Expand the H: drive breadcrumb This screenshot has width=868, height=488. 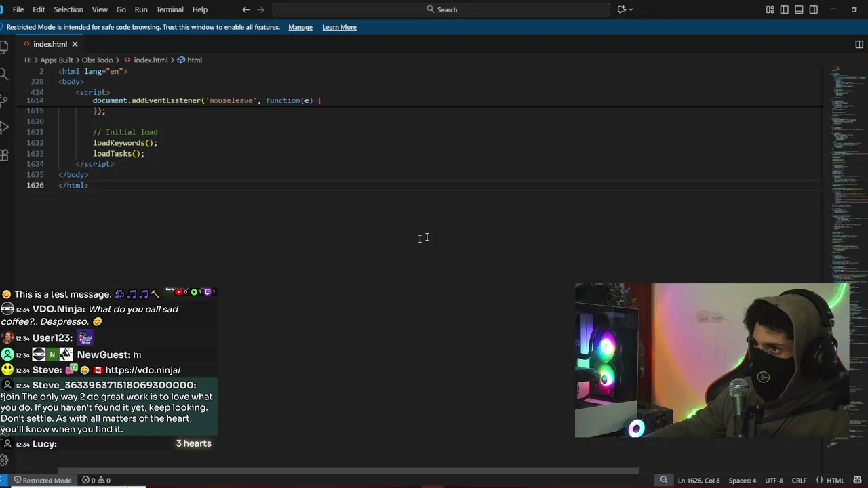tap(28, 60)
